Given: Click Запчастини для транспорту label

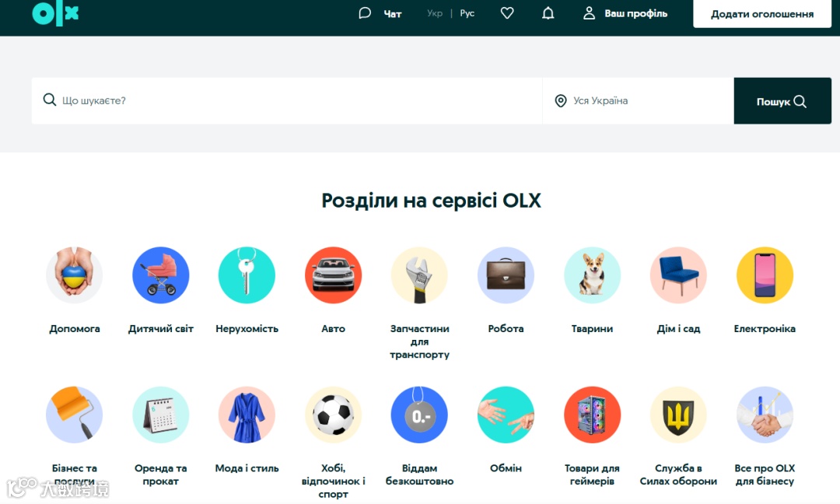Looking at the screenshot, I should click(x=419, y=341).
